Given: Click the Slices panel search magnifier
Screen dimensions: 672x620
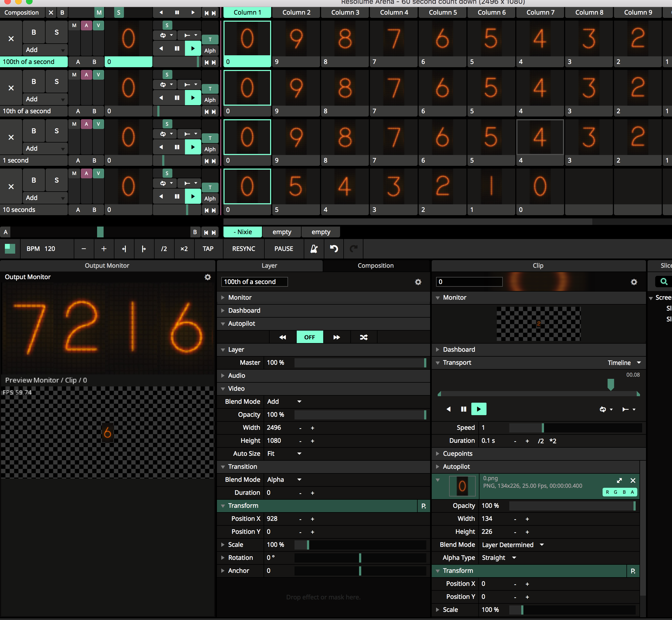Looking at the screenshot, I should coord(664,282).
